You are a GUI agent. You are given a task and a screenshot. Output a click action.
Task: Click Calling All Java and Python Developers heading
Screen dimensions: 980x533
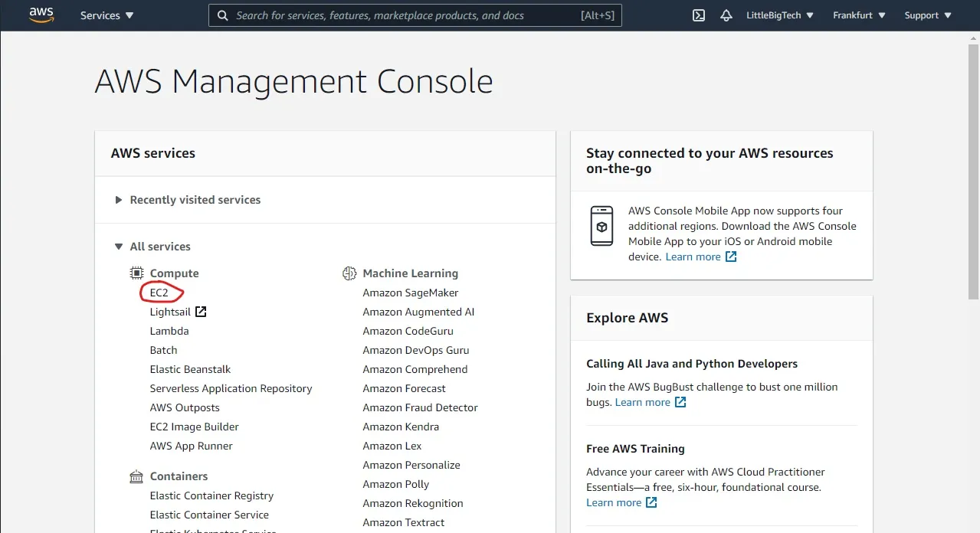coord(692,364)
